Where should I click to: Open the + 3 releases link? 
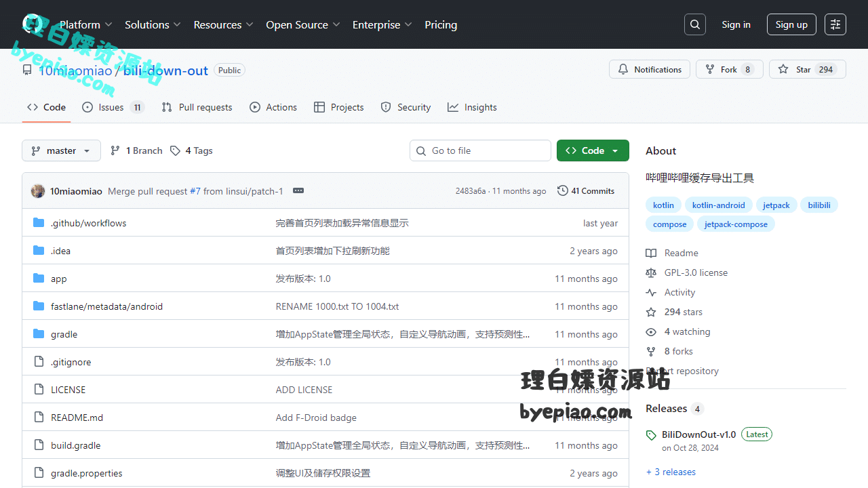pyautogui.click(x=671, y=472)
